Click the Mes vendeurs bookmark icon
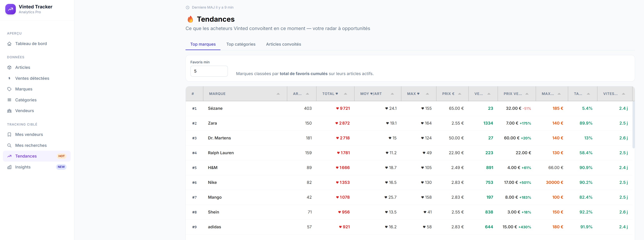This screenshot has width=644, height=240. [9, 135]
